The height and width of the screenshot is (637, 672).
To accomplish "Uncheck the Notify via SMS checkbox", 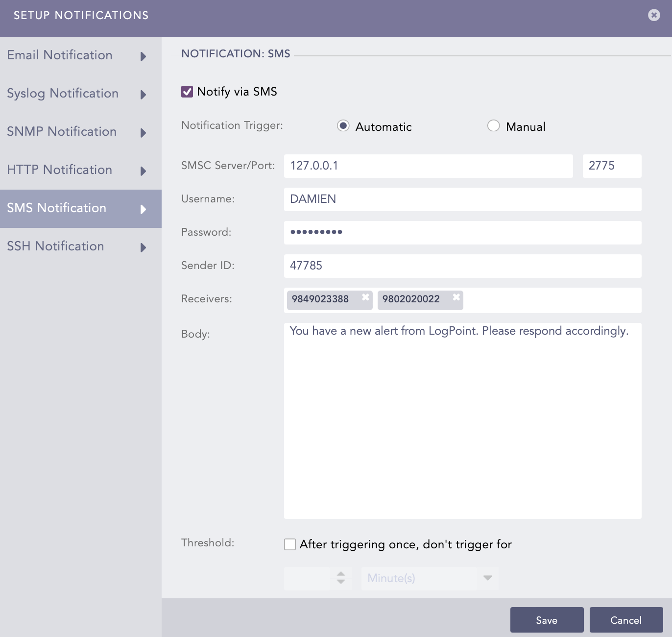I will point(187,92).
